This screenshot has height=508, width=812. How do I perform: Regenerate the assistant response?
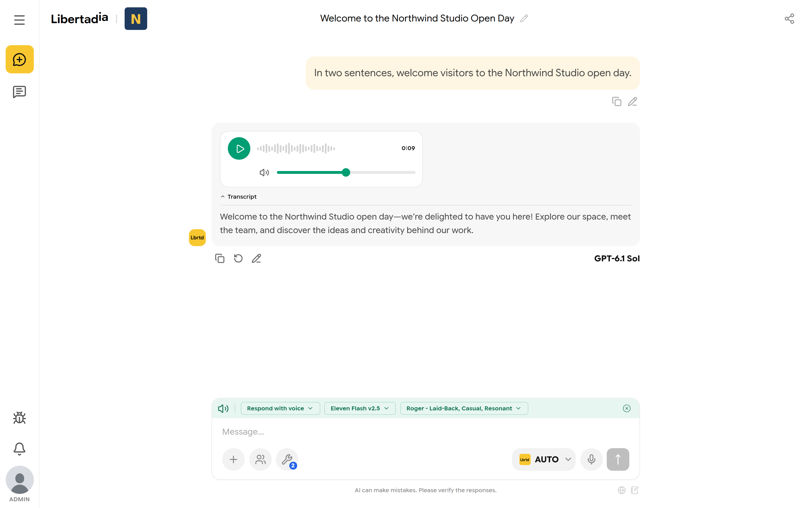click(238, 258)
